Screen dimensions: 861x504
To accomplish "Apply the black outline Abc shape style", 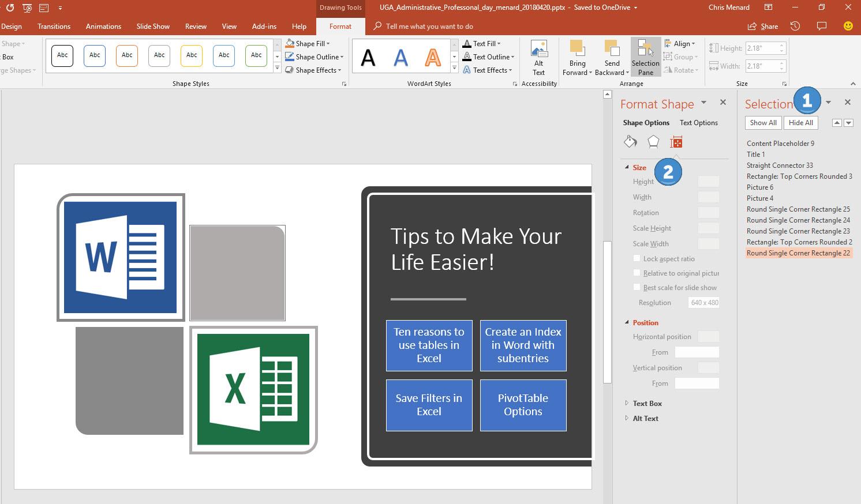I will 62,55.
